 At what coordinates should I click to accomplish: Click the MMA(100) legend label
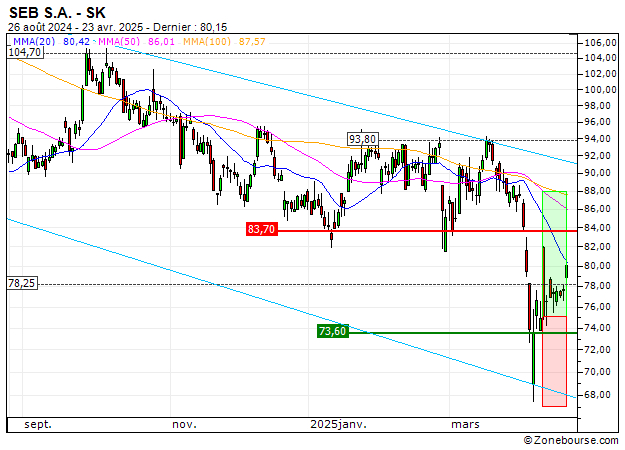coord(207,41)
